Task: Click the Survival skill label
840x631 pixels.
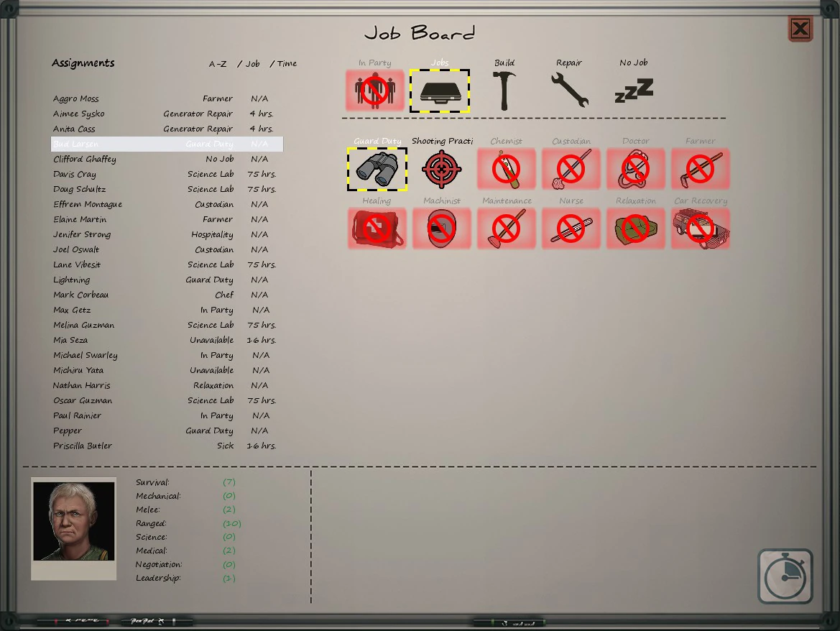Action: (152, 482)
